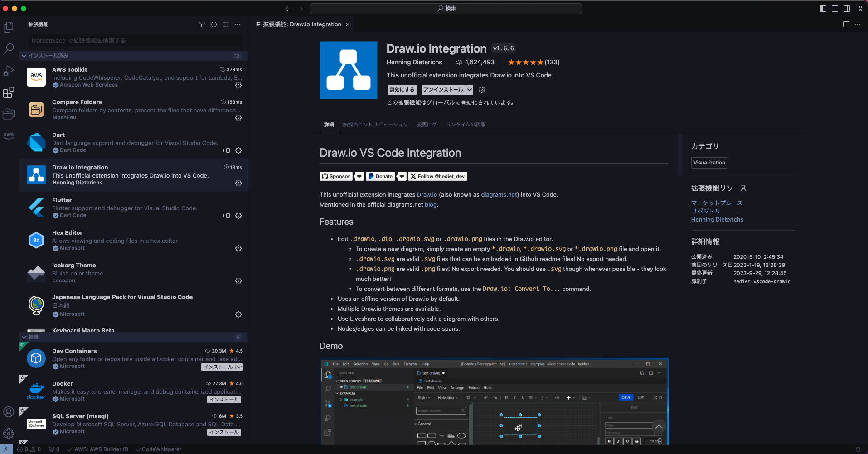The width and height of the screenshot is (868, 454).
Task: Go forward with navigation arrow
Action: tap(300, 9)
